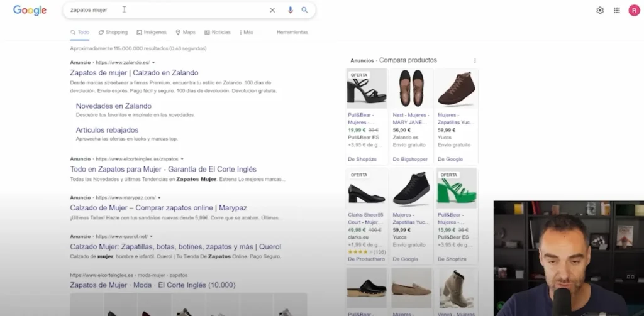Viewport: 644px width, 316px height.
Task: Clear the search box with the X icon
Action: point(272,10)
